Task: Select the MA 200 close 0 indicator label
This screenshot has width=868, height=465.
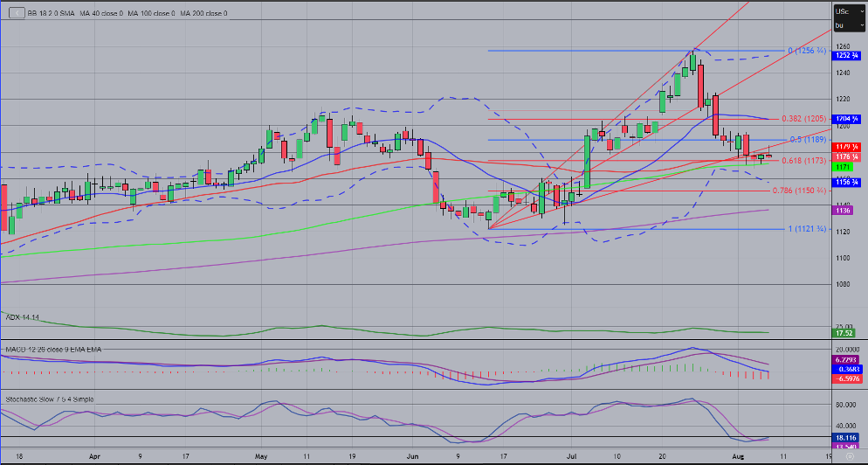Action: point(203,13)
